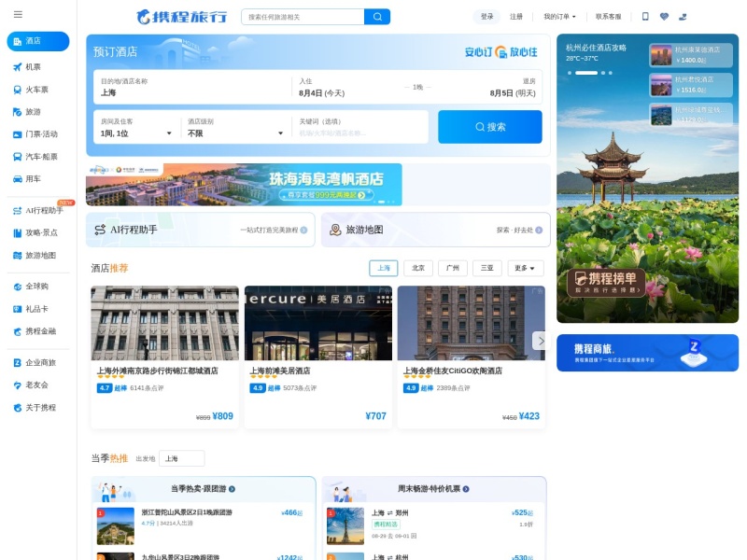
Task: Click the 企业商旅 sidebar icon
Action: point(18,363)
